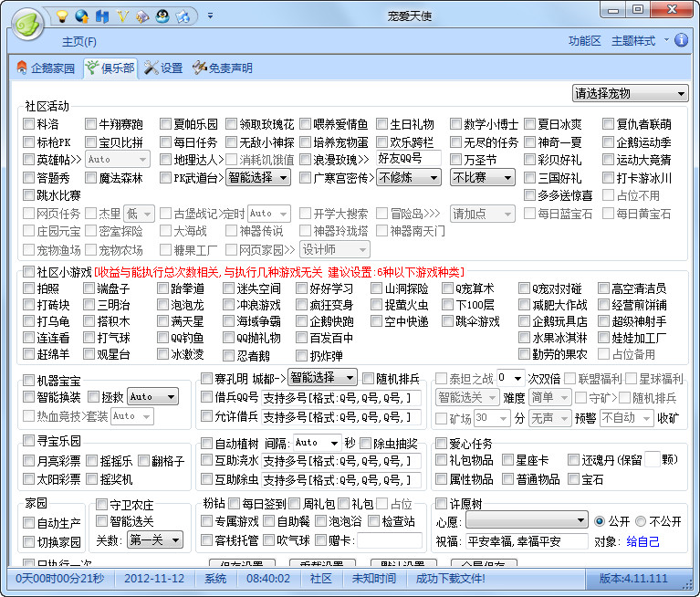The width and height of the screenshot is (700, 597).
Task: Open the 拯救 Auto dropdown
Action: tap(152, 396)
